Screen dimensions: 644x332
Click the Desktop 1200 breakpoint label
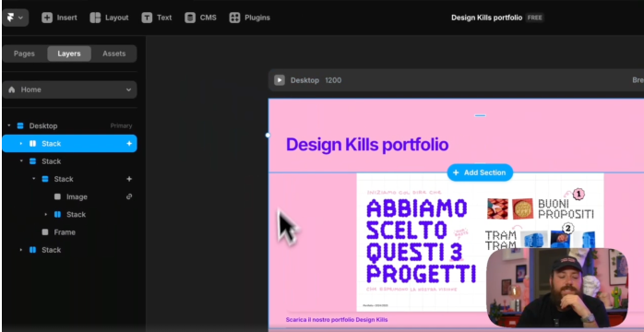pos(316,80)
